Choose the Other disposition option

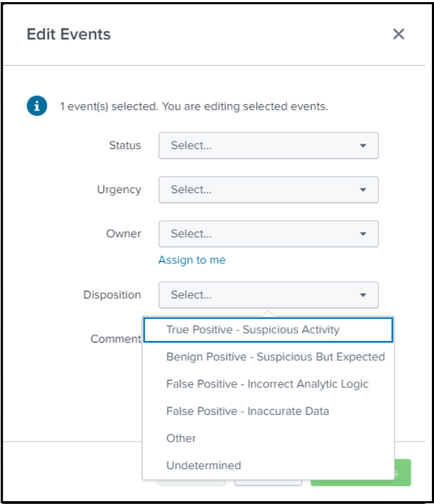coord(268,438)
